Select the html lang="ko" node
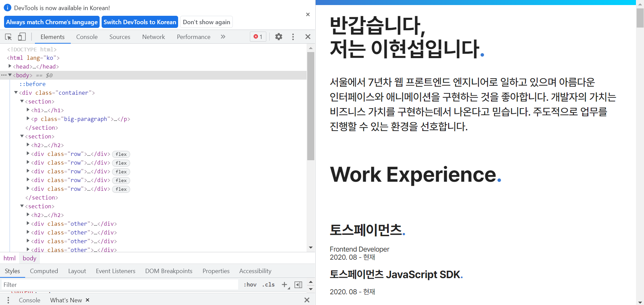The image size is (644, 305). coord(33,58)
